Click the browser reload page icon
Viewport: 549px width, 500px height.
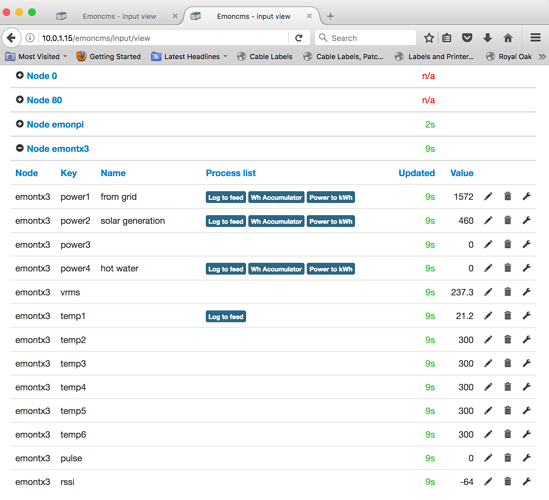coord(299,38)
